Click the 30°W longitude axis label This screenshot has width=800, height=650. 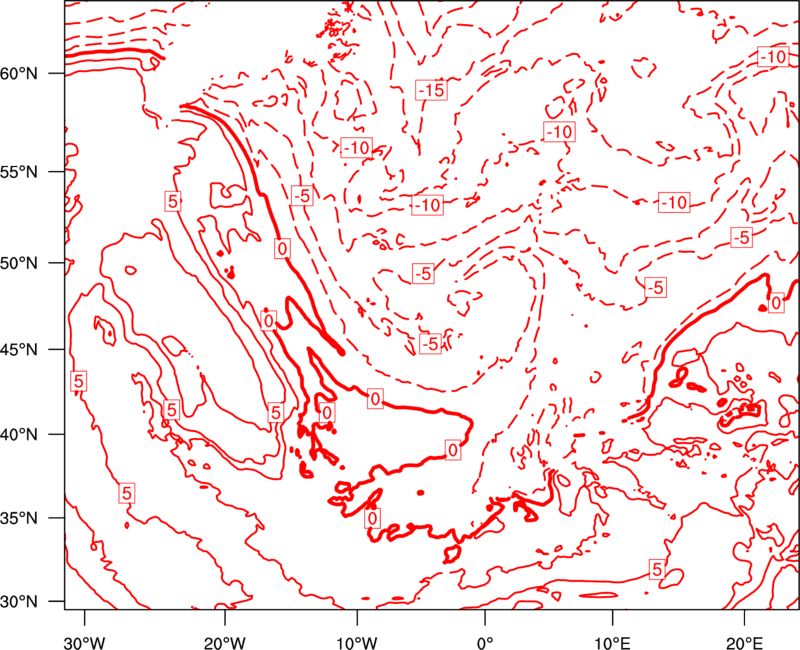[84, 643]
